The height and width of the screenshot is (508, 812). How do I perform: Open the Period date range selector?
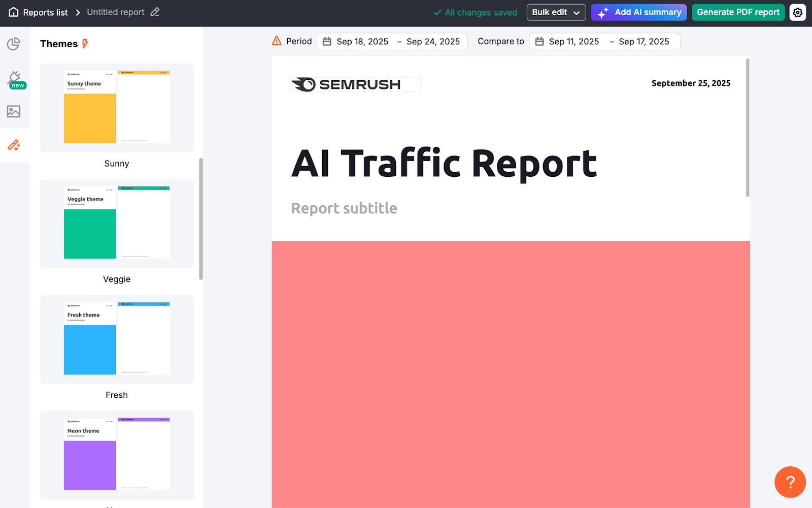click(392, 41)
